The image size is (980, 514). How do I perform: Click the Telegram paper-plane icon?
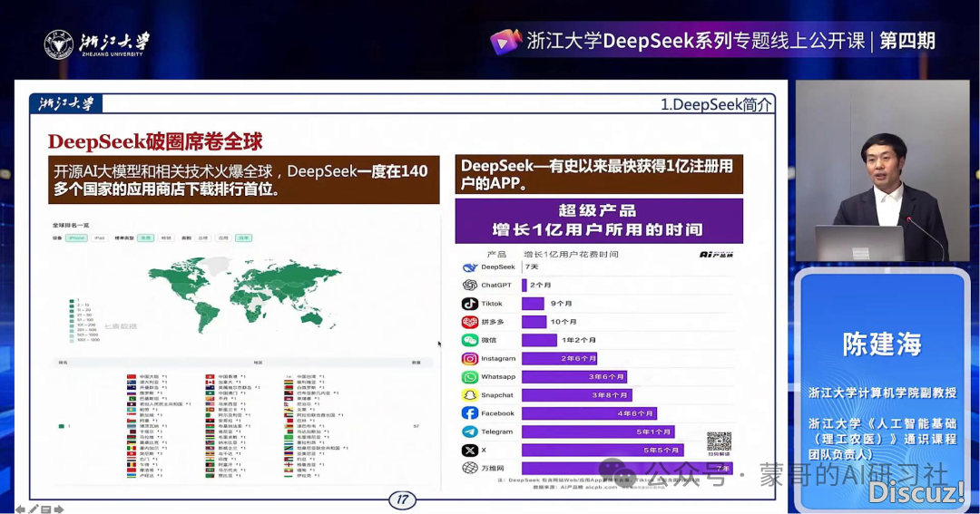point(469,432)
